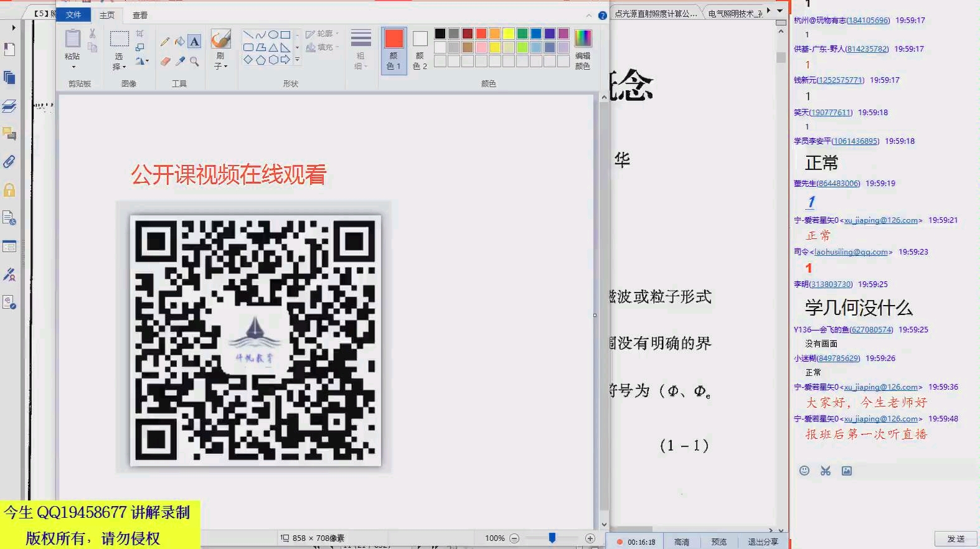Open the Select (选择) dropdown
Image resolution: width=980 pixels, height=549 pixels.
click(119, 62)
